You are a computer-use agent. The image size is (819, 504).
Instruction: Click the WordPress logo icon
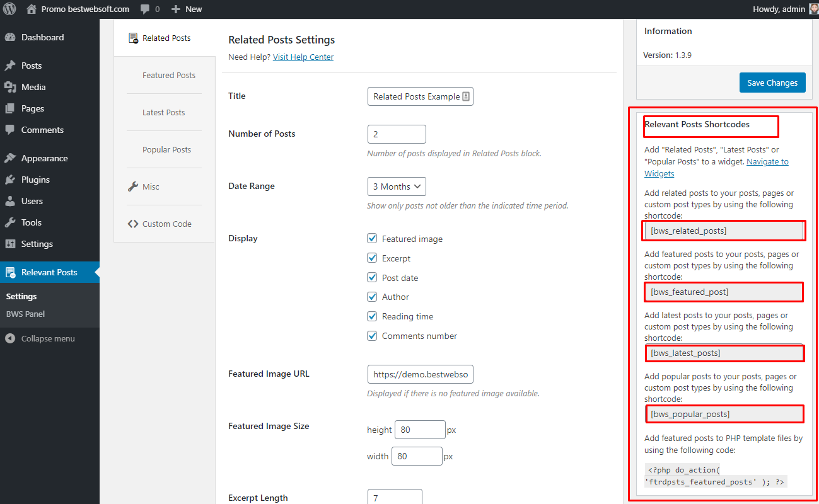[x=9, y=9]
